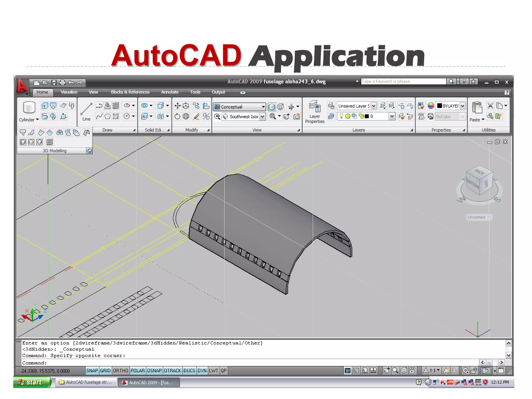Click the search magnifier icon in title bar

451,81
